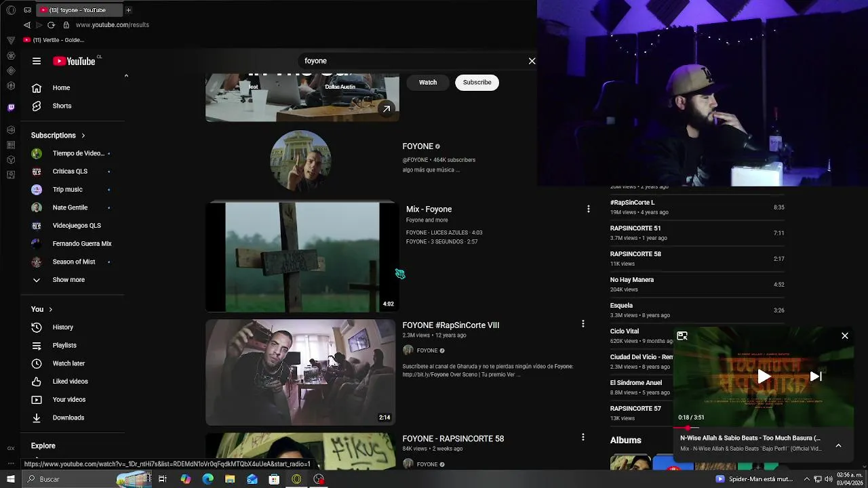This screenshot has width=868, height=488.
Task: Open the volume tray icon
Action: point(829,479)
